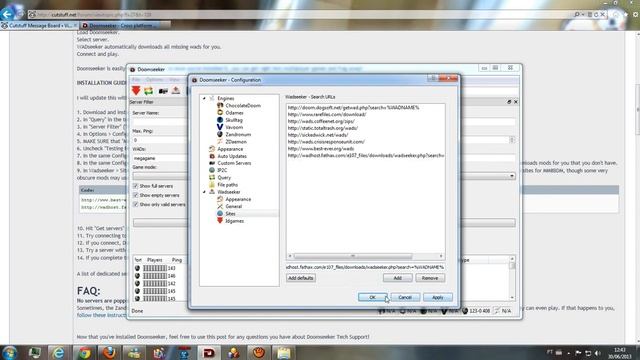This screenshot has width=640, height=360.
Task: Close the Server Filter dock panel
Action: (x=516, y=102)
